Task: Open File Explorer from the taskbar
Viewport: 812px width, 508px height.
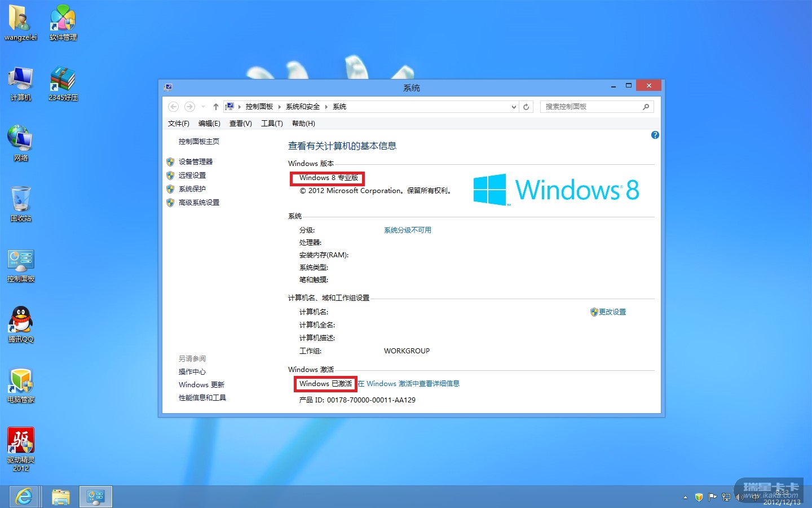Action: [x=60, y=497]
